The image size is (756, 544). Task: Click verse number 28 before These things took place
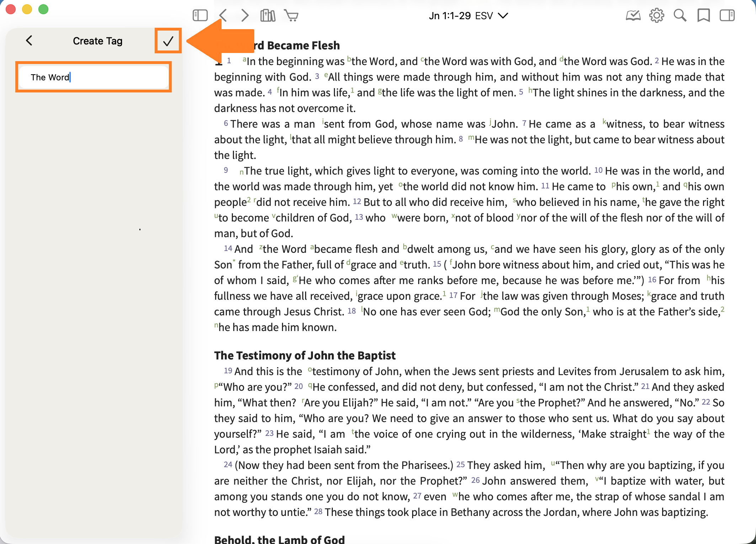(318, 512)
